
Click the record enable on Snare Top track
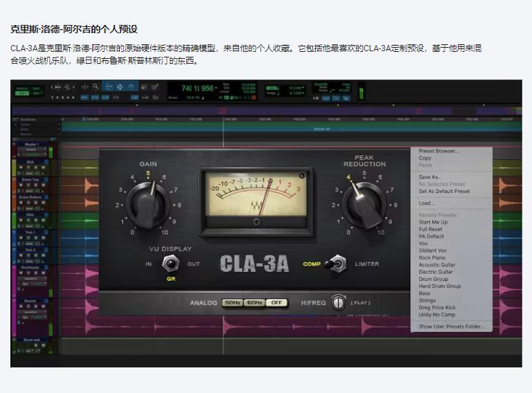(x=21, y=185)
